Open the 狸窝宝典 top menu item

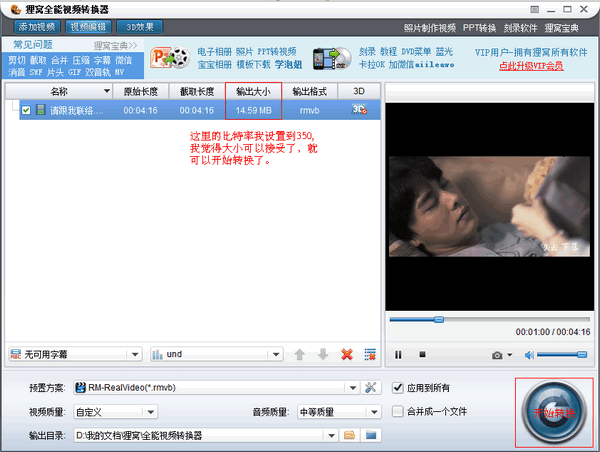click(562, 28)
